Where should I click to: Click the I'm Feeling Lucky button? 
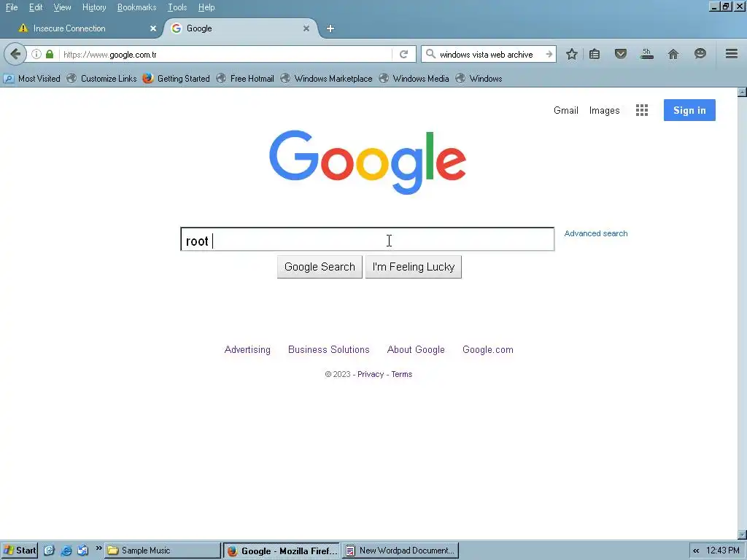414,267
